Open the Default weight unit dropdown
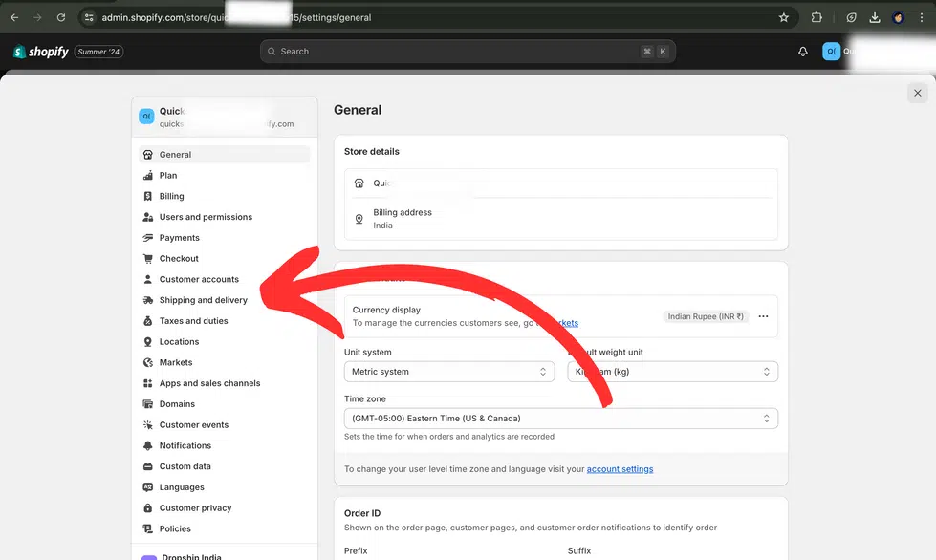Screen dimensions: 936x560 tap(672, 371)
